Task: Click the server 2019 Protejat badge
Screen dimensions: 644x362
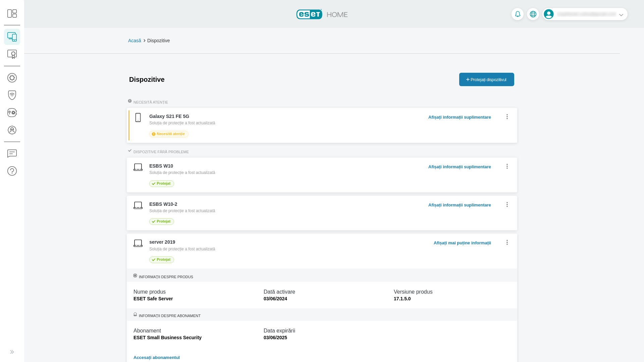Action: coord(162,260)
